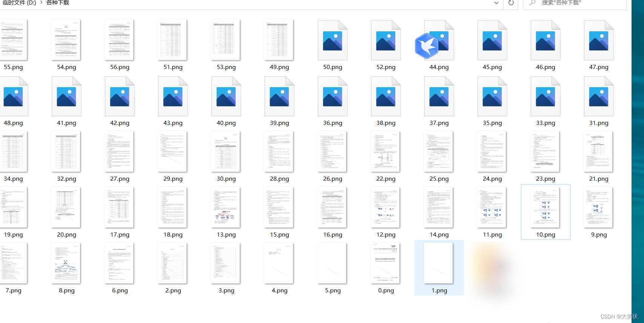Screen dimensions: 644x323
Task: Select the 24.png thumbnail
Action: (492, 151)
